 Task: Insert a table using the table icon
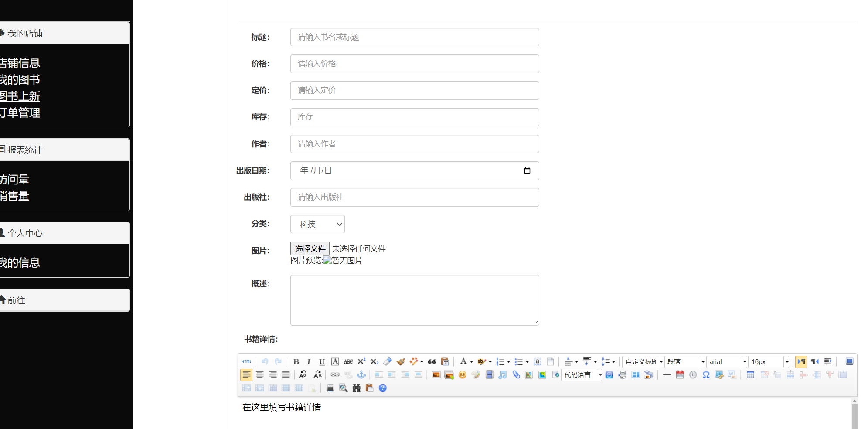click(x=750, y=375)
